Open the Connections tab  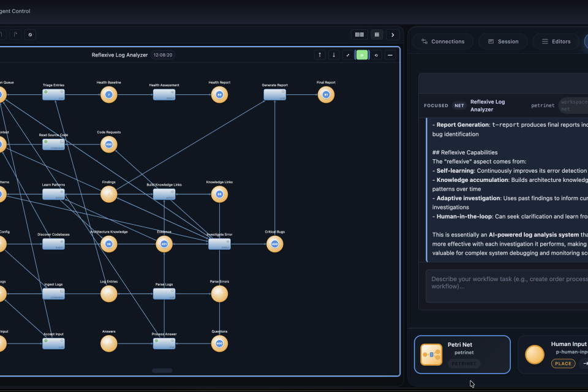pos(443,42)
